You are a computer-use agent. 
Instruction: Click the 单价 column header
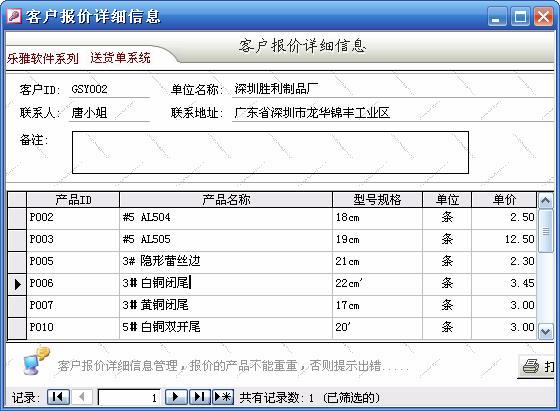click(504, 200)
